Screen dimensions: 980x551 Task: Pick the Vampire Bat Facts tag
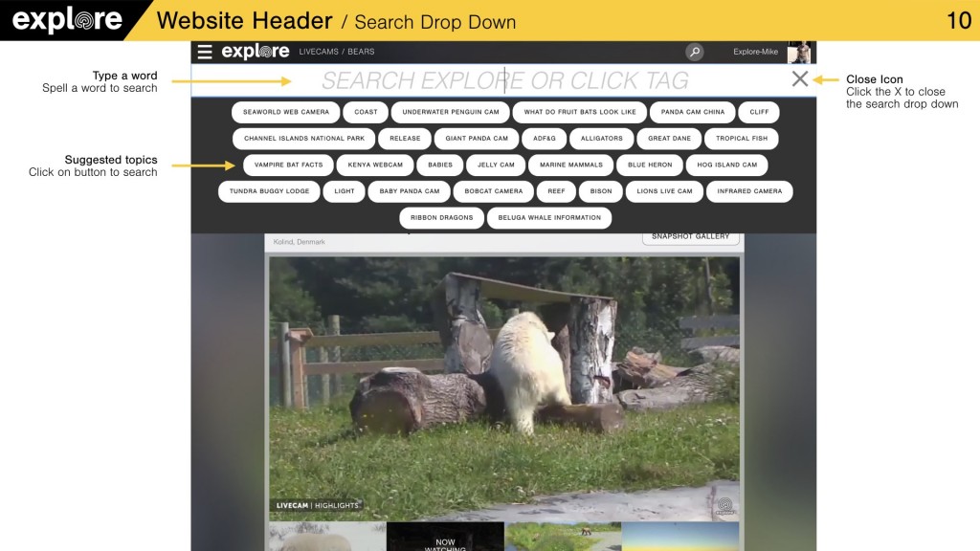[288, 165]
